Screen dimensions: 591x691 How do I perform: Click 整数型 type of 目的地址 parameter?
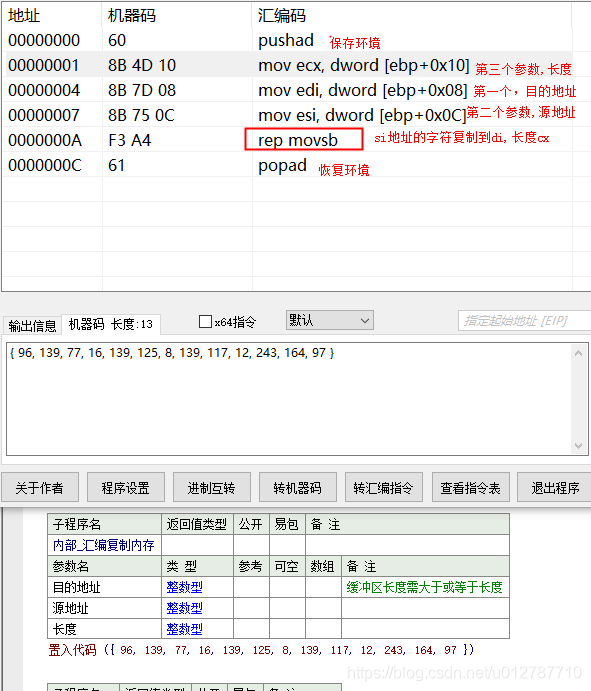185,587
